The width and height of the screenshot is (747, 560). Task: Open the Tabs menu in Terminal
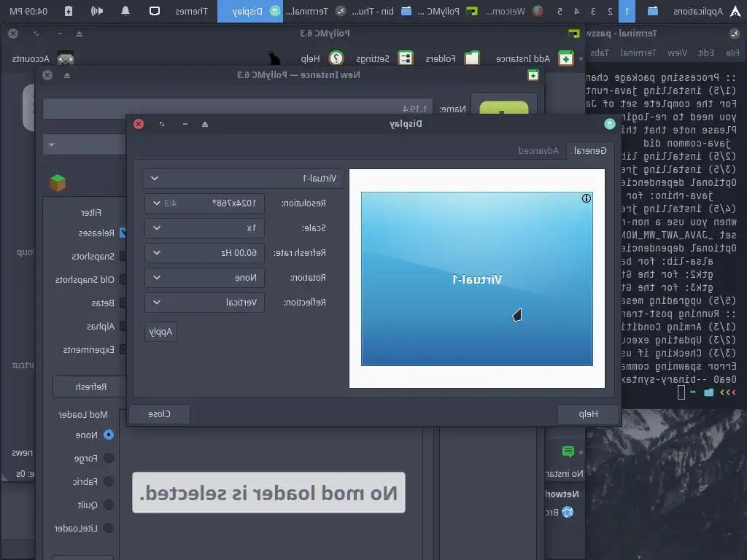(x=600, y=52)
